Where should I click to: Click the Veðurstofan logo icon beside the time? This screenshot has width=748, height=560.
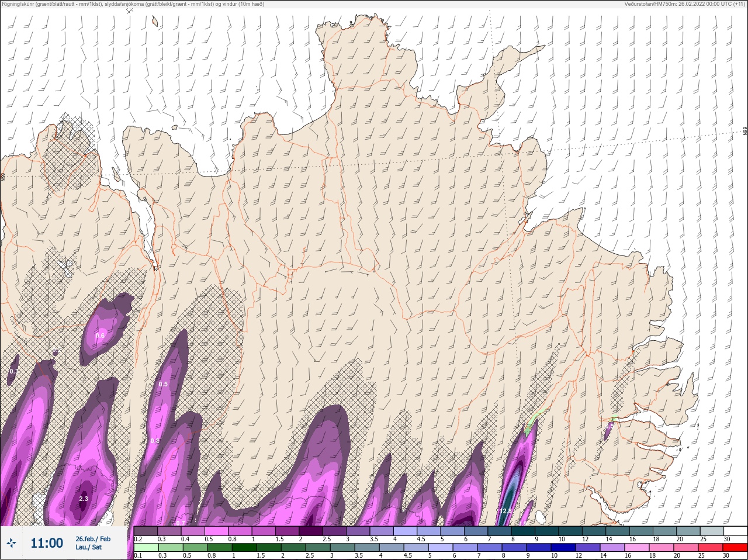click(x=11, y=543)
